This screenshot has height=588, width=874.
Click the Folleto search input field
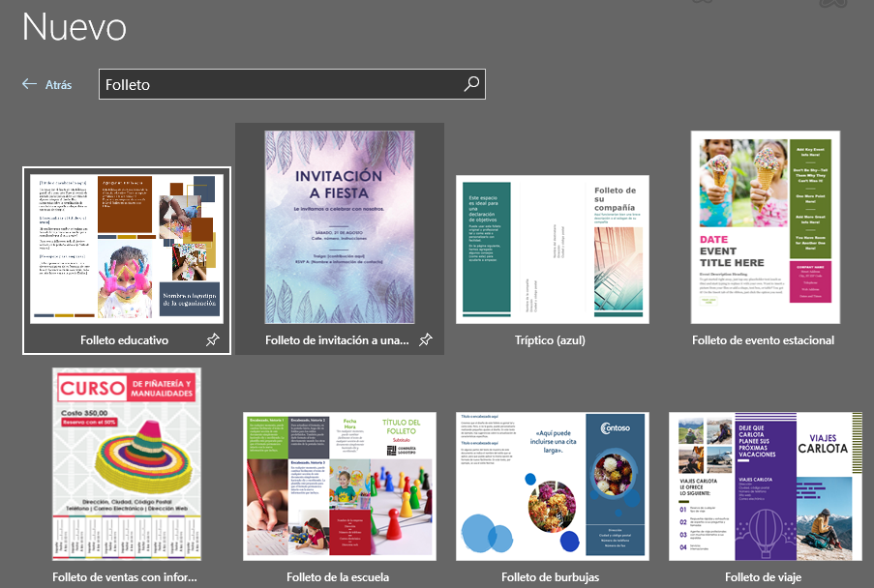point(292,84)
